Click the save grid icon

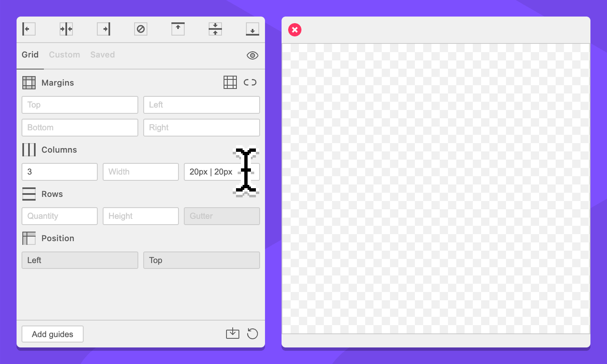point(233,333)
